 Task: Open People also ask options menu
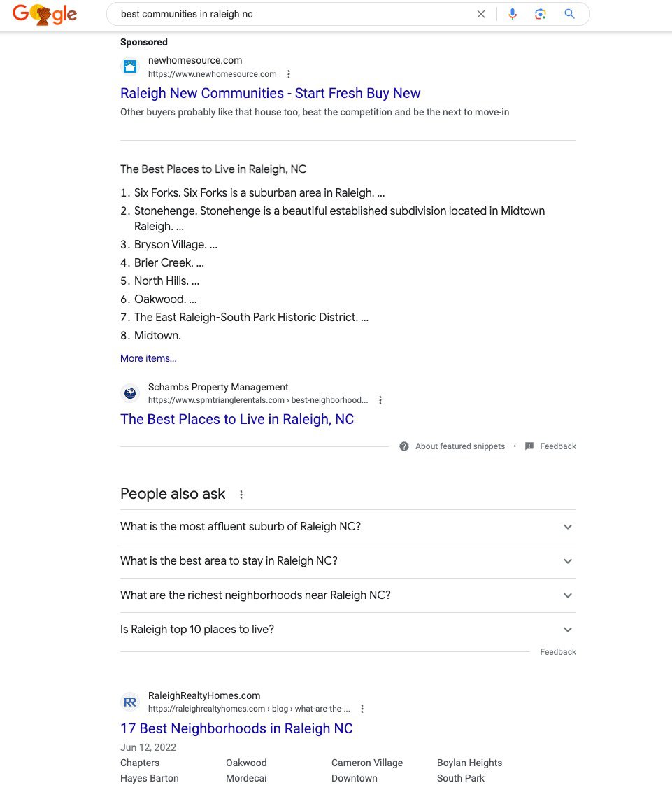pos(241,494)
